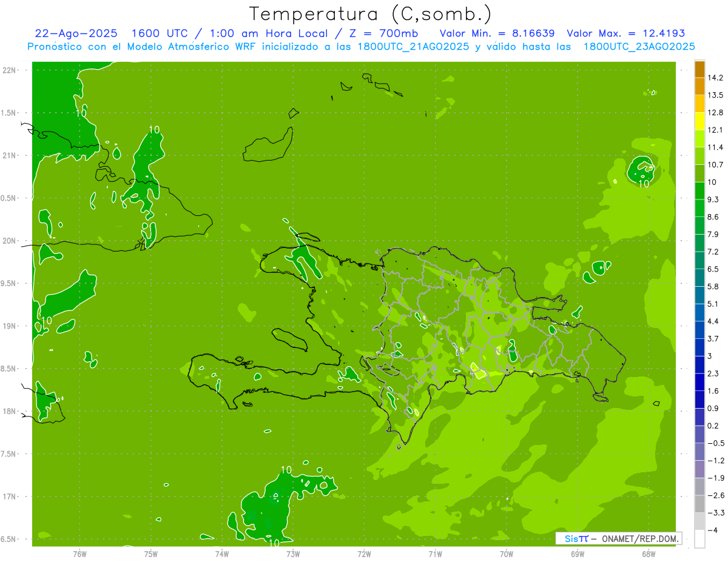The height and width of the screenshot is (562, 728).
Task: Click the '8.6' color bar label
Action: tap(713, 217)
